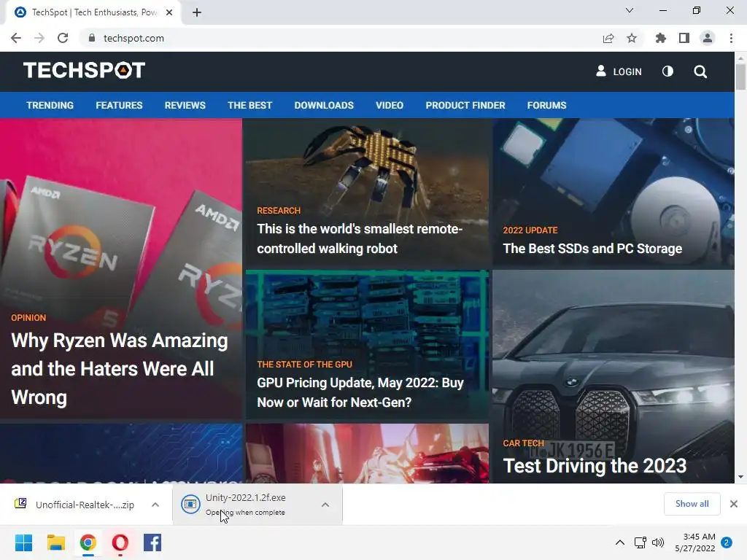This screenshot has width=747, height=560.
Task: Click the blue circuit board thumbnail
Action: coord(121,454)
